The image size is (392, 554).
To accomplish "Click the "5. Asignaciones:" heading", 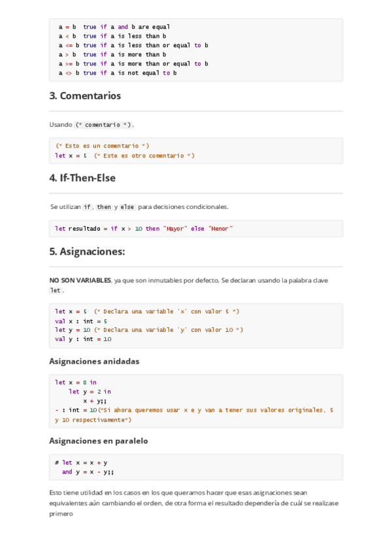I will (87, 251).
